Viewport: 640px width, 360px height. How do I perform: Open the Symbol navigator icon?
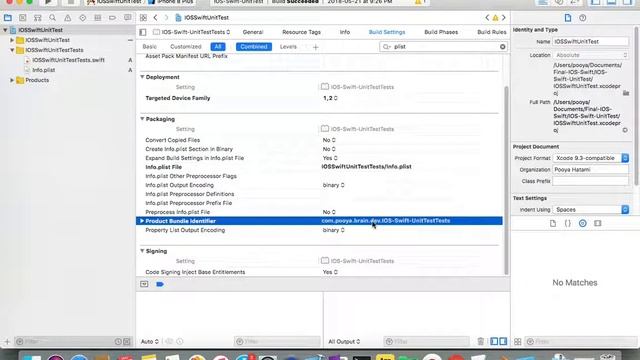pyautogui.click(x=38, y=18)
